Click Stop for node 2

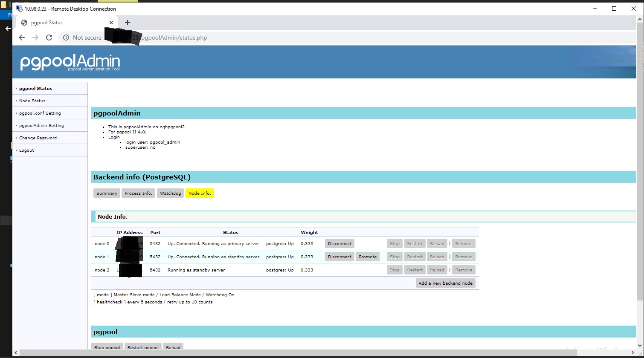click(395, 270)
